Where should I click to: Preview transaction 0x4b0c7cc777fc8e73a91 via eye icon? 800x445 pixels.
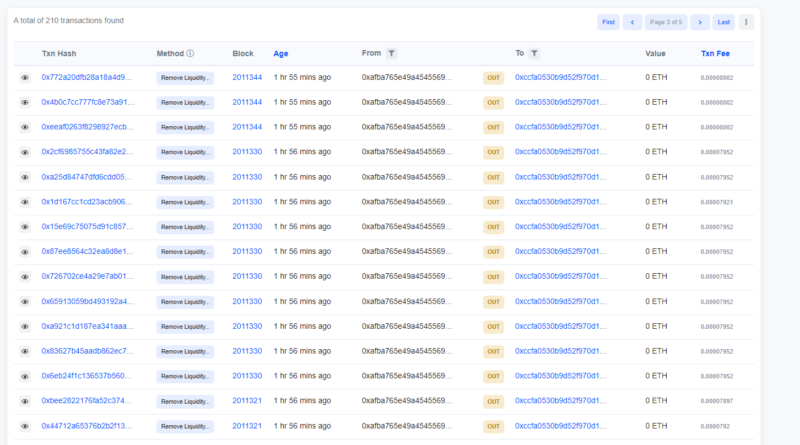pos(25,102)
